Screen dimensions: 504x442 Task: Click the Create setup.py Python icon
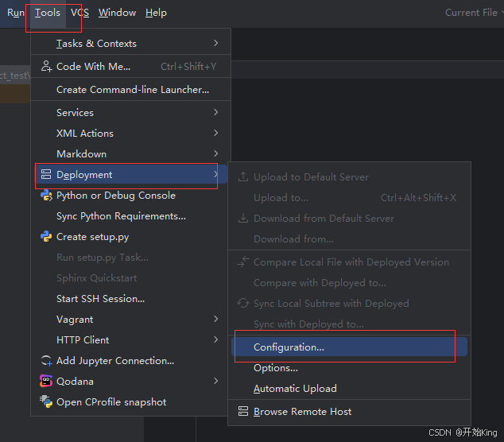pos(46,237)
